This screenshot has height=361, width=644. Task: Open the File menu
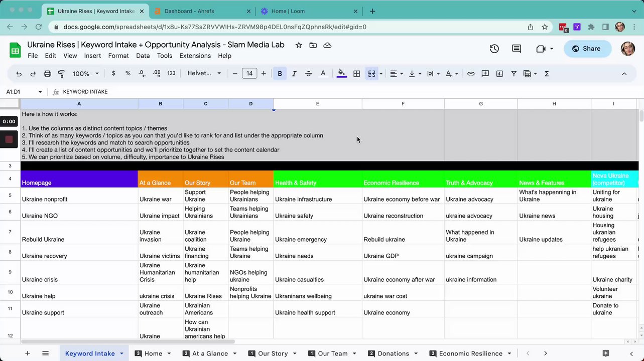point(33,56)
